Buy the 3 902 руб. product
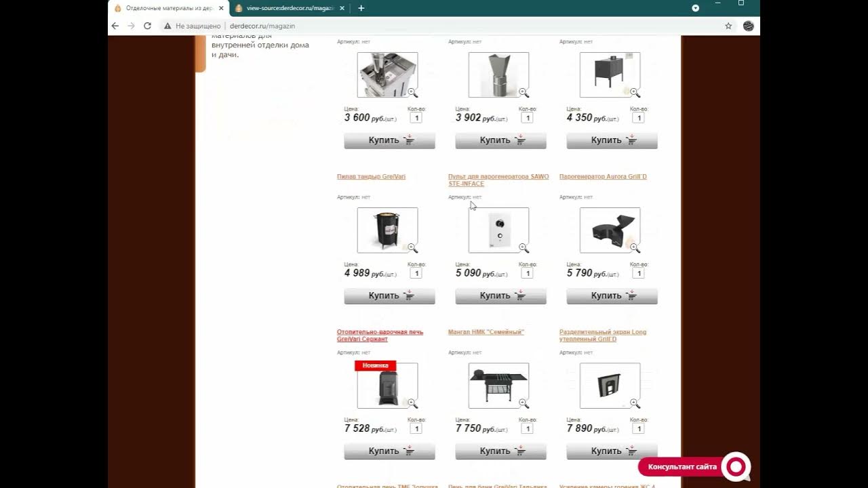Viewport: 868px width, 488px height. (x=500, y=140)
